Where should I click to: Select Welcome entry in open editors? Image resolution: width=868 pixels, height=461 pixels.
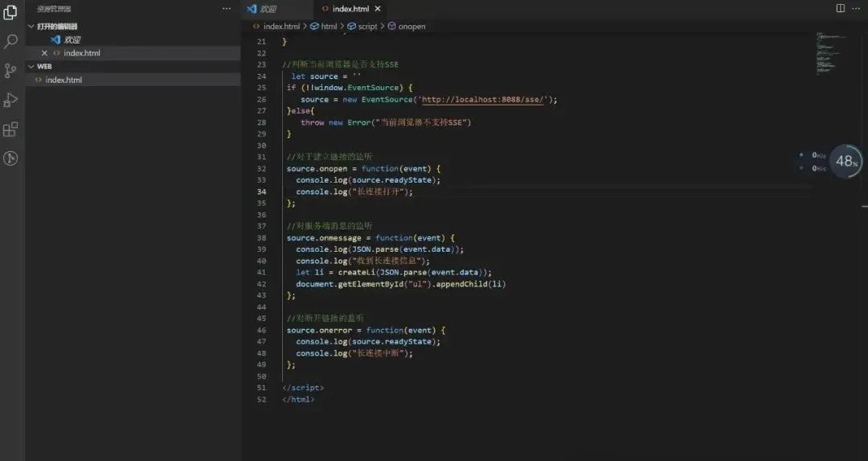pyautogui.click(x=133, y=40)
